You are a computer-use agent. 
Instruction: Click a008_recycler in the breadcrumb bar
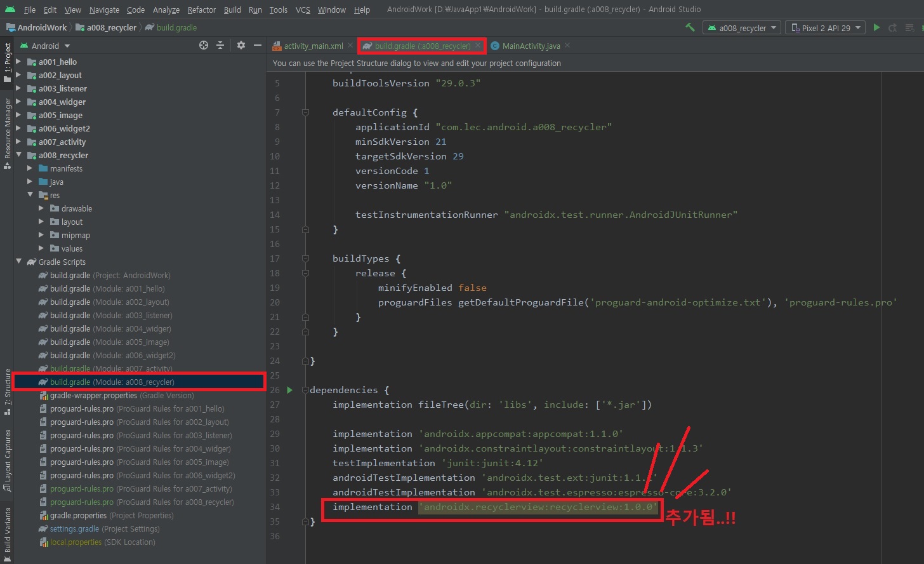(106, 27)
